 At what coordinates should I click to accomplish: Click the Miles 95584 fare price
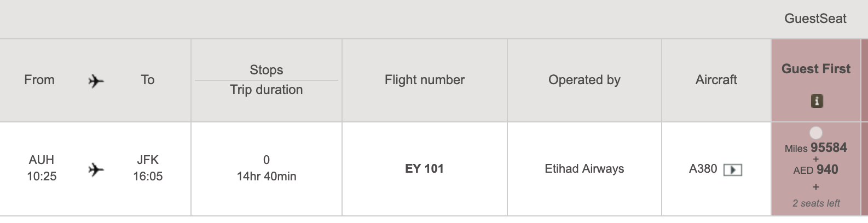(815, 148)
